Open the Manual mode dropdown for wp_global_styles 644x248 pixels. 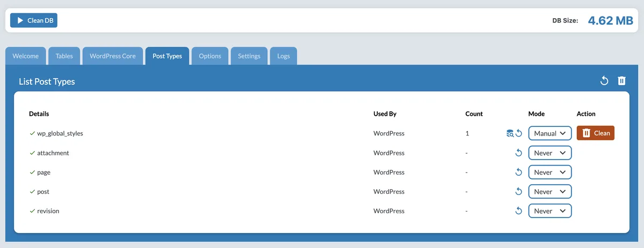point(550,133)
